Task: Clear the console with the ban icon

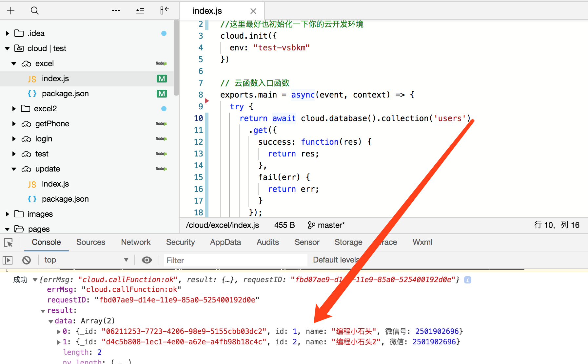Action: [x=27, y=260]
